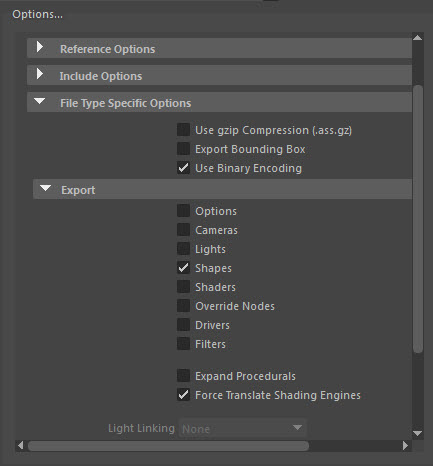Click the vertical scrollbar up arrow
The height and width of the screenshot is (466, 433).
(418, 38)
